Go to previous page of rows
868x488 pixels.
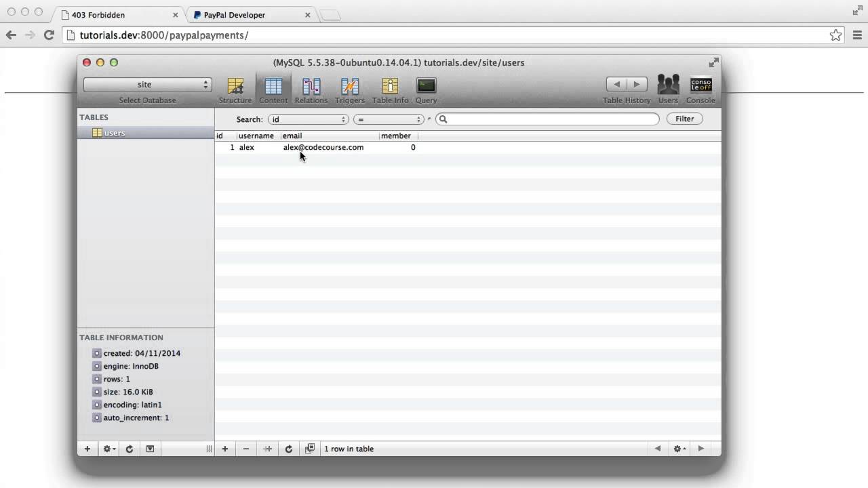pos(657,449)
